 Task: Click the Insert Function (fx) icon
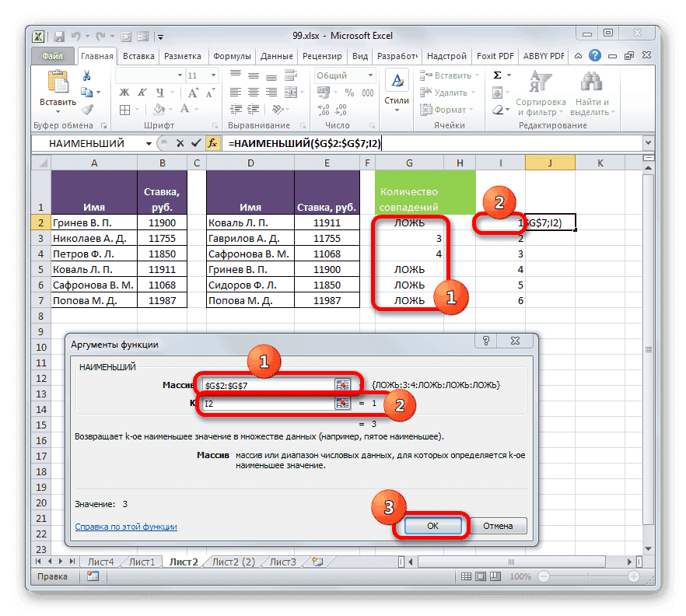[x=212, y=143]
